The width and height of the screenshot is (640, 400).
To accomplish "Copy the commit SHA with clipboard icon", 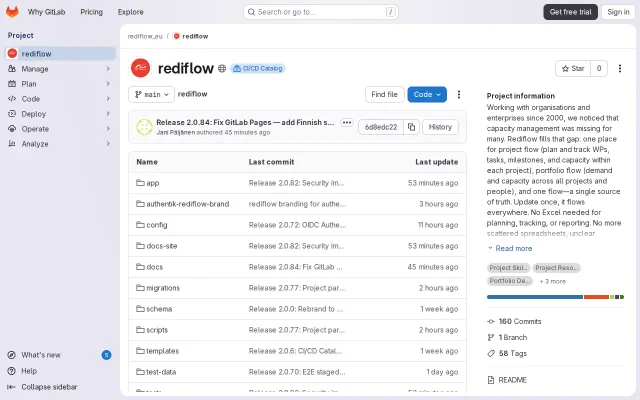I will [411, 127].
